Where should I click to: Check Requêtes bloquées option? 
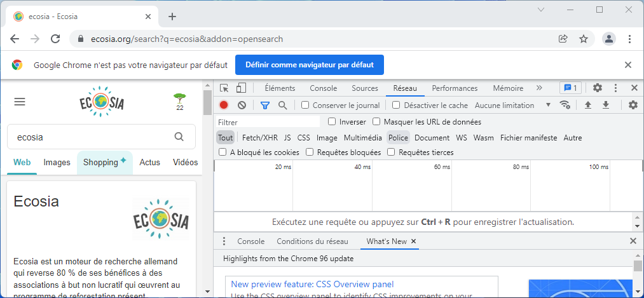[310, 152]
